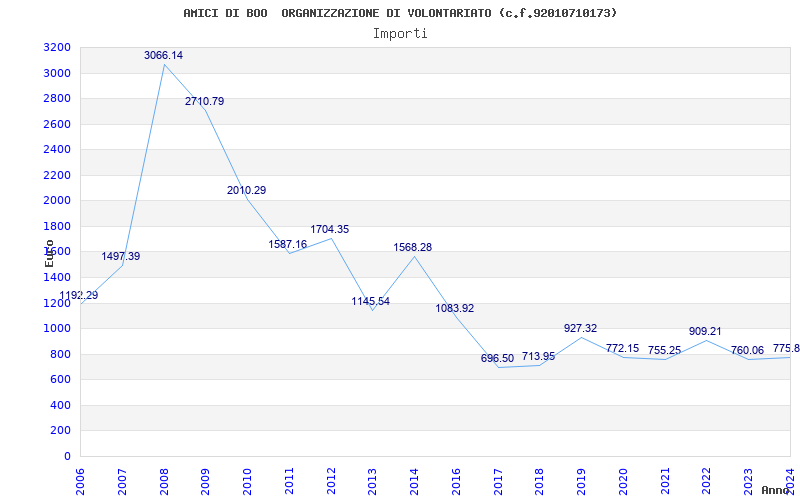The width and height of the screenshot is (800, 500).
Task: Select the 1192.29 data label
Action: click(x=79, y=295)
